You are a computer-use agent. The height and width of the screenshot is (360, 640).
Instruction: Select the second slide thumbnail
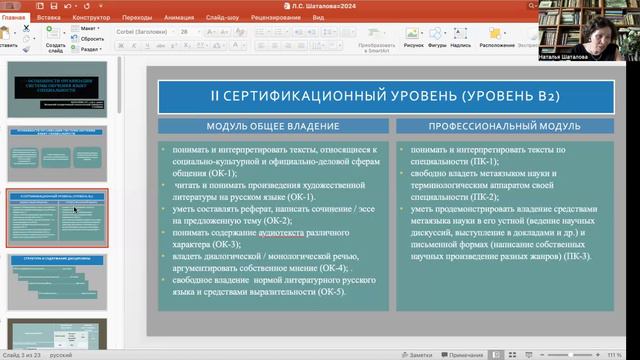[57, 153]
